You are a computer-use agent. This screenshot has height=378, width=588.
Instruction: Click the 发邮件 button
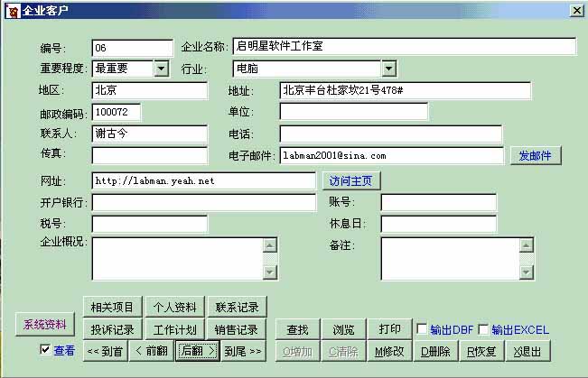(x=536, y=155)
